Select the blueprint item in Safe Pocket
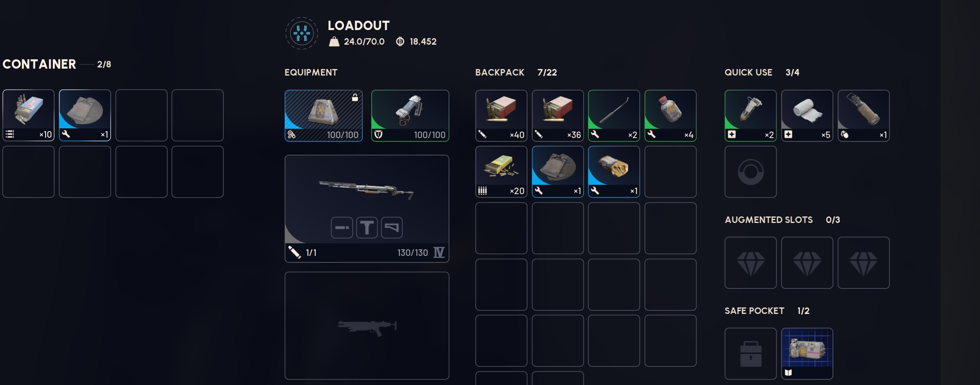The image size is (980, 385). tap(807, 354)
